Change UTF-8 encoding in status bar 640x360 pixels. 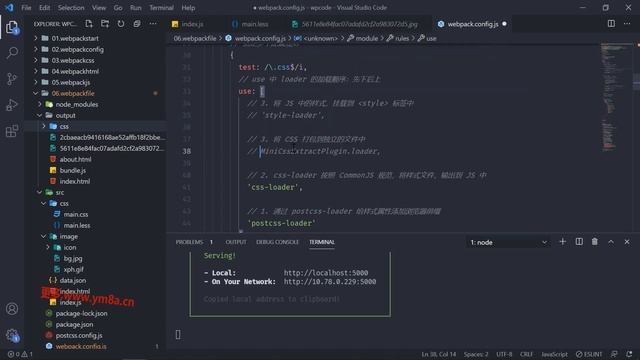click(504, 354)
